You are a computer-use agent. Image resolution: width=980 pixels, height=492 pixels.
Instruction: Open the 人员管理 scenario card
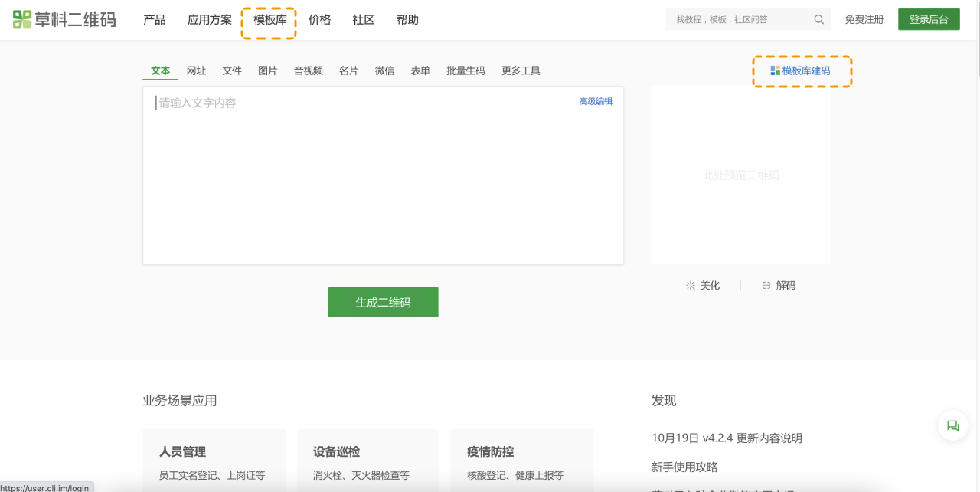(x=214, y=461)
